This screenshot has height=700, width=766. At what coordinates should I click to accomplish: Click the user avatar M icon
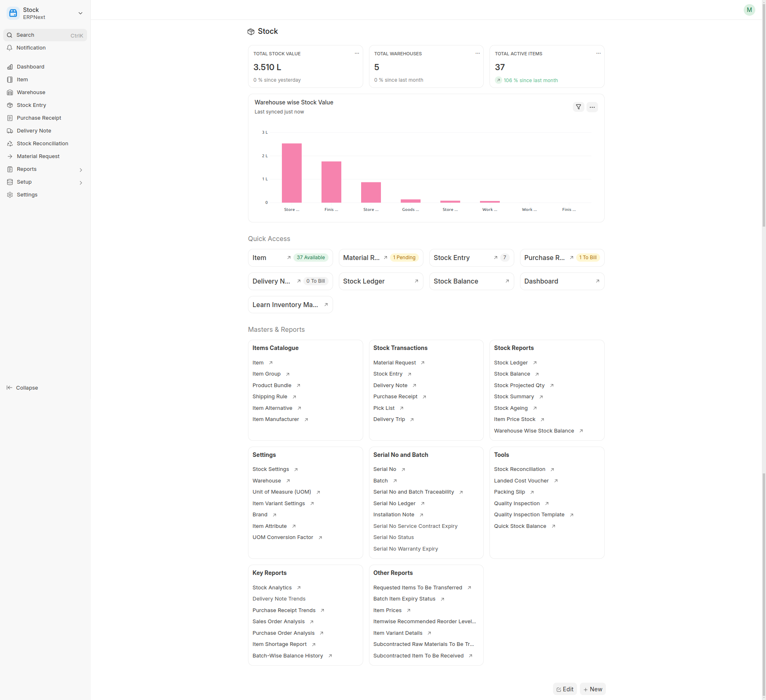pos(749,10)
